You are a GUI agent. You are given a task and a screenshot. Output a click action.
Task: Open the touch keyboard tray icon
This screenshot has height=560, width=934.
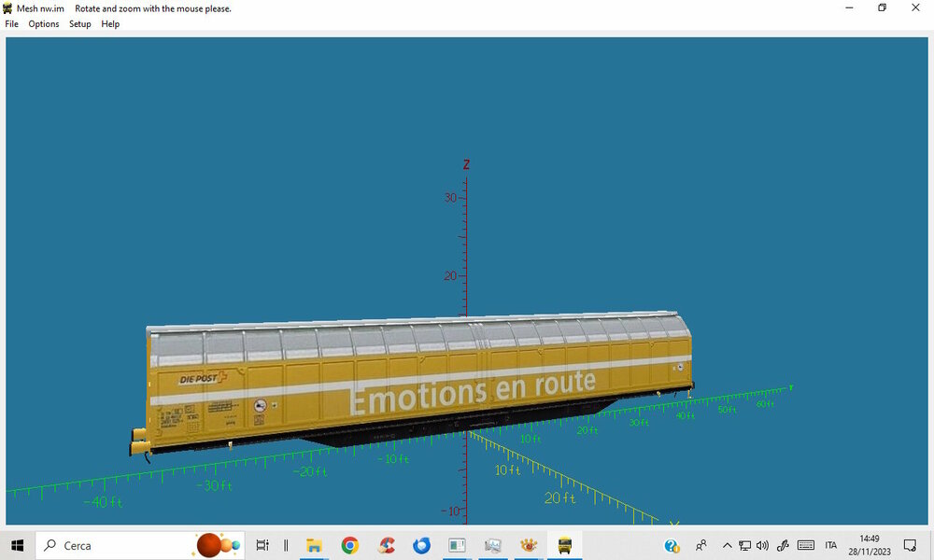805,545
